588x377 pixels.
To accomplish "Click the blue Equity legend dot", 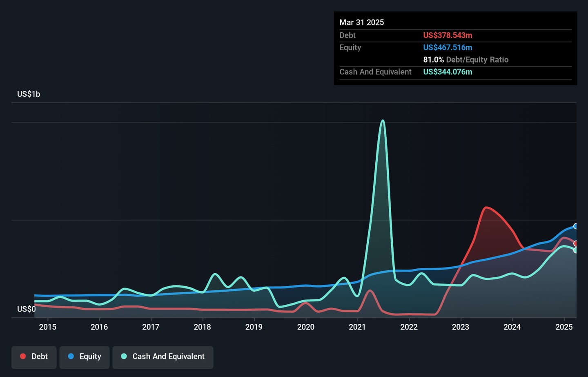I will 71,356.
